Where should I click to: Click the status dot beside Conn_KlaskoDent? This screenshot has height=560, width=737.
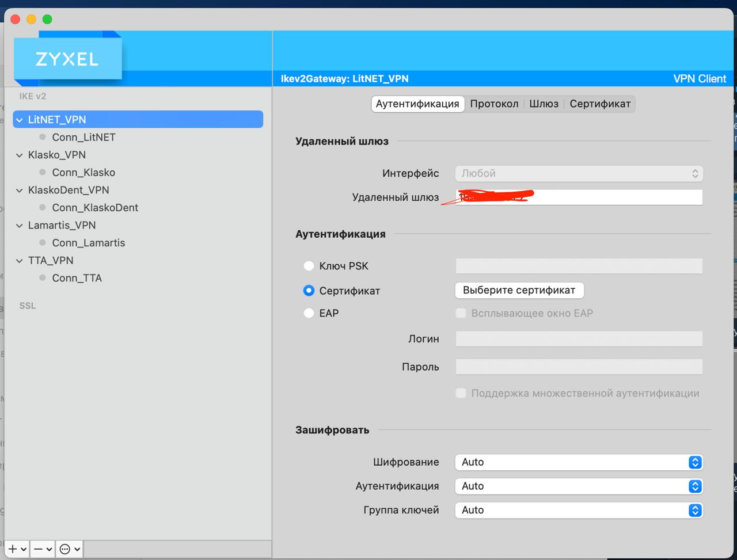42,207
